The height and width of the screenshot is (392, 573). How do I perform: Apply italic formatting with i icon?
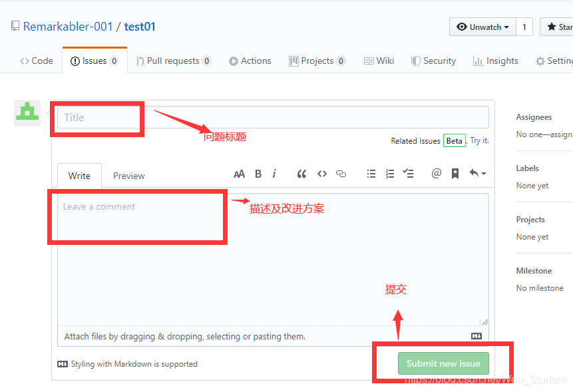pyautogui.click(x=274, y=174)
